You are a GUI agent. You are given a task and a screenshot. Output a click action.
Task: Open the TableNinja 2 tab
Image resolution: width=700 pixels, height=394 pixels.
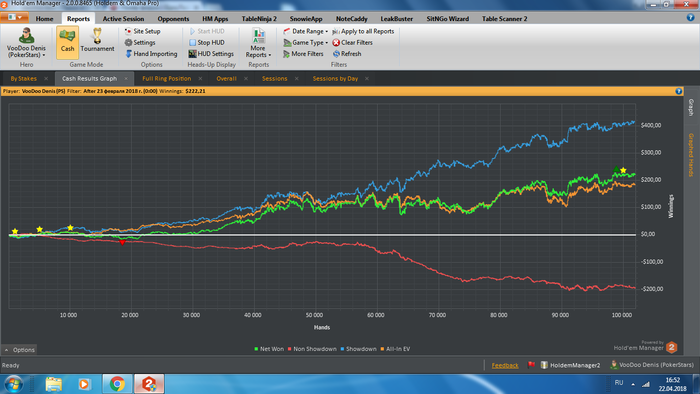pos(259,19)
